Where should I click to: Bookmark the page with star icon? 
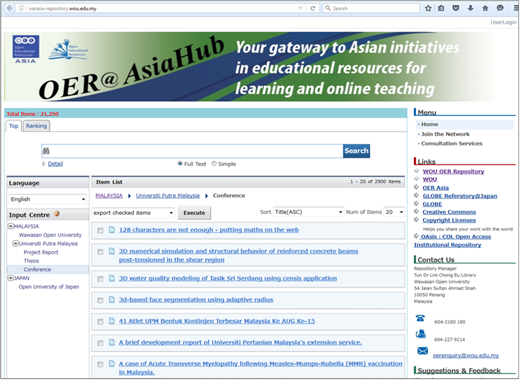coord(428,8)
